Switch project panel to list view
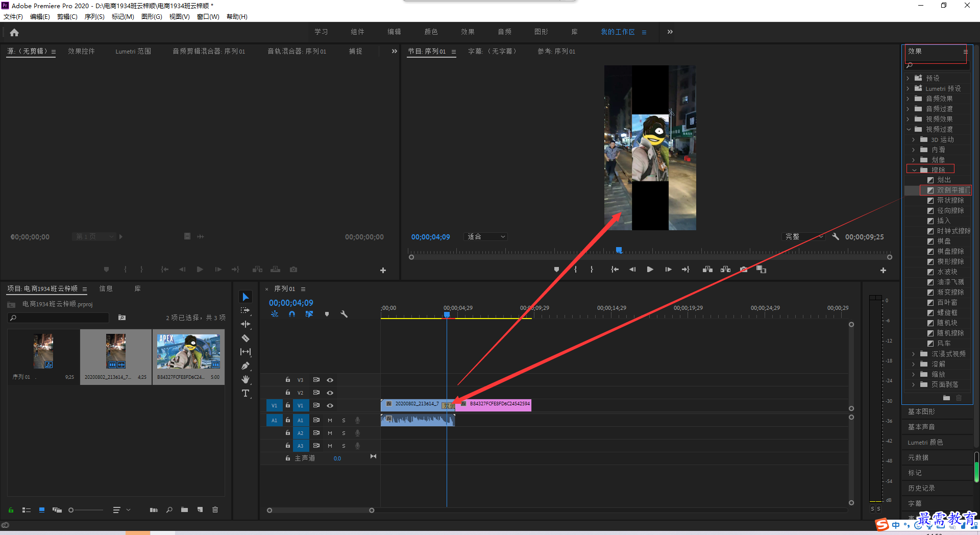980x535 pixels. coord(27,509)
